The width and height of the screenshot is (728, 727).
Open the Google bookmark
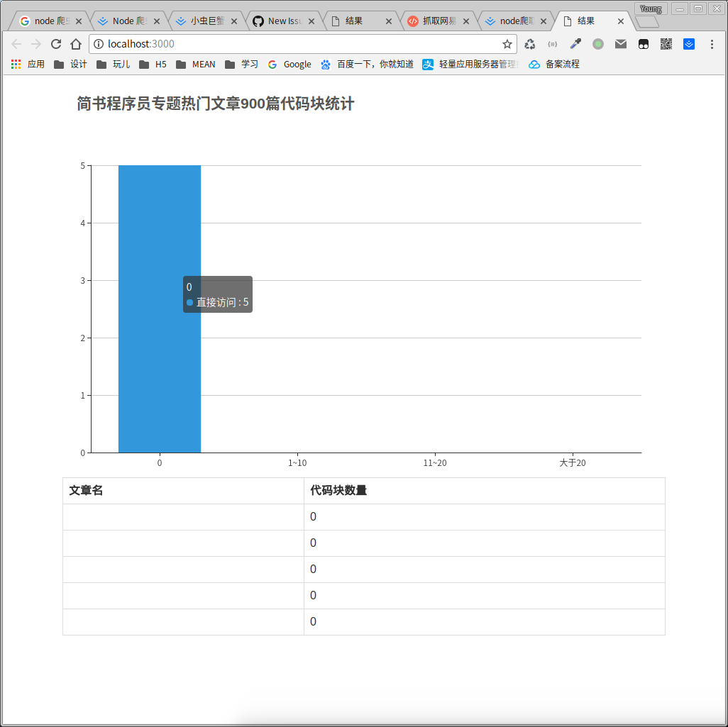[289, 65]
